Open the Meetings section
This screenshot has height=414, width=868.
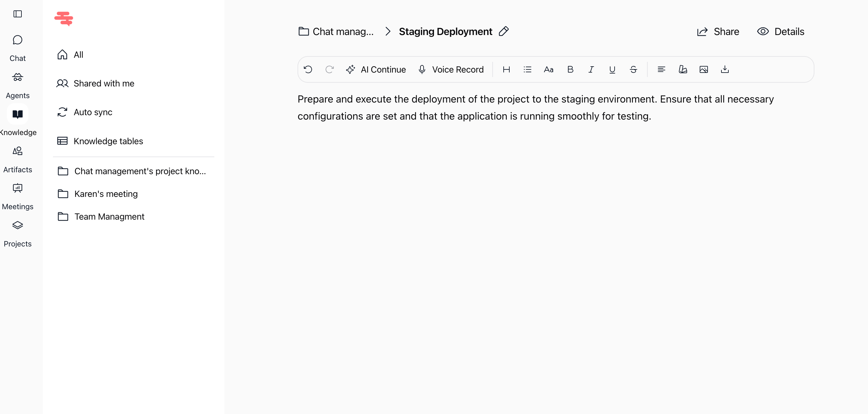(18, 197)
